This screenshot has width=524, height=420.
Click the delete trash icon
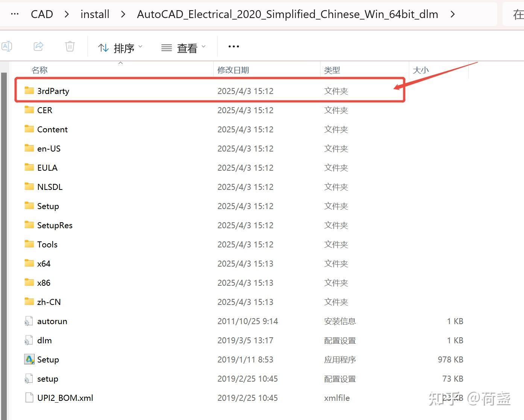pyautogui.click(x=70, y=46)
